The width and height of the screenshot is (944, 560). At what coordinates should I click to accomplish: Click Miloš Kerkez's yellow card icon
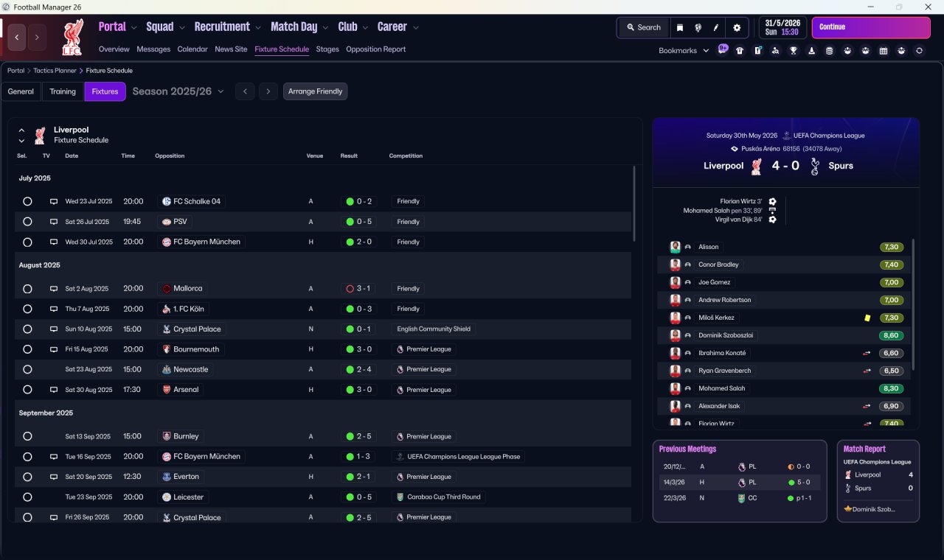coord(867,318)
